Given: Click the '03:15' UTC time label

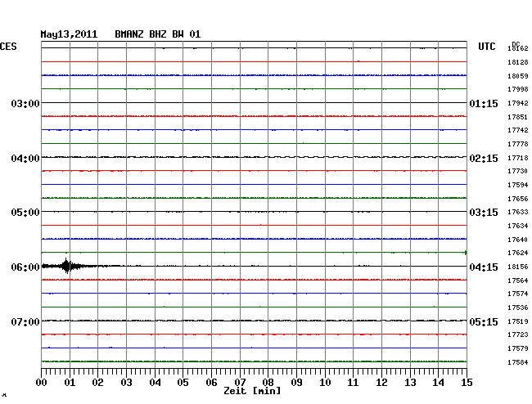Looking at the screenshot, I should click(484, 213).
